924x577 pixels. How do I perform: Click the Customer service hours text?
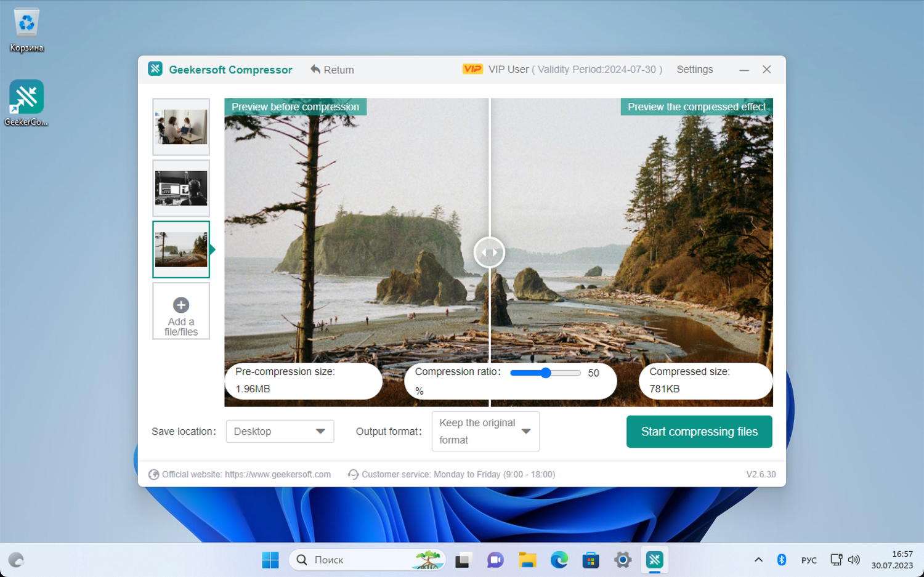pyautogui.click(x=458, y=474)
